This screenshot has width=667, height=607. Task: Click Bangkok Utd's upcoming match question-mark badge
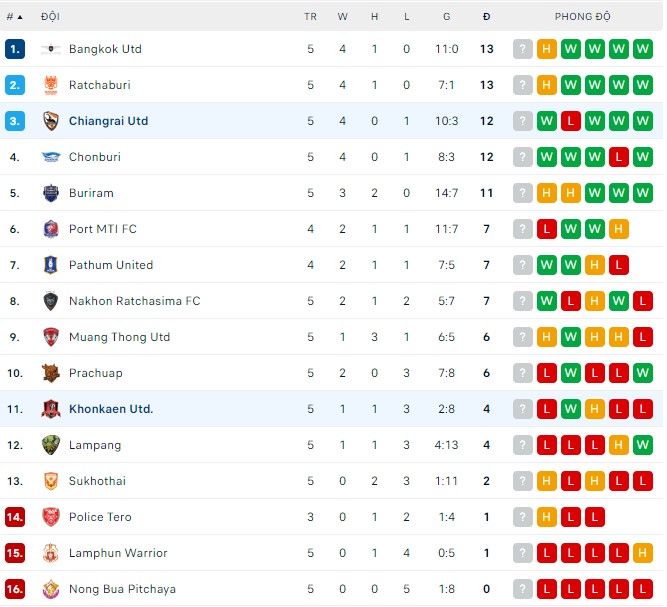coord(522,49)
